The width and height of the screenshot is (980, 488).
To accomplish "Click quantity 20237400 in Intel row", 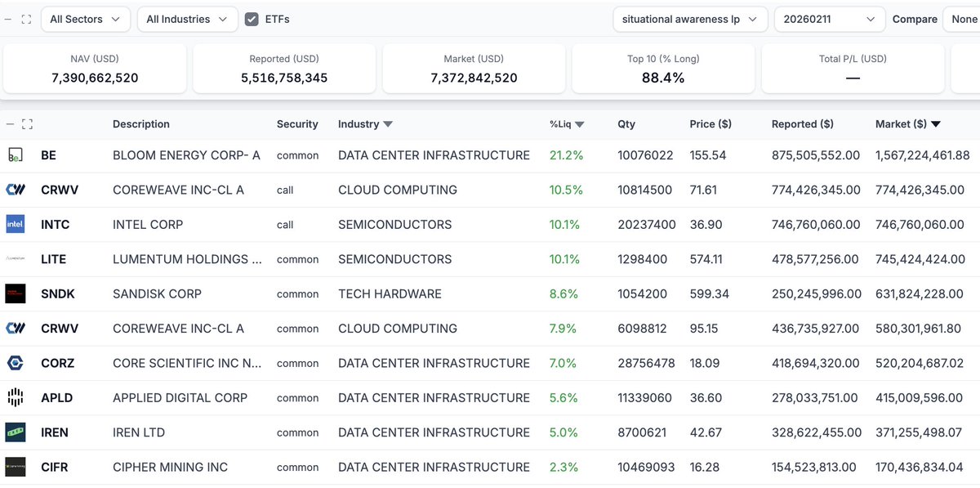I will (x=647, y=225).
